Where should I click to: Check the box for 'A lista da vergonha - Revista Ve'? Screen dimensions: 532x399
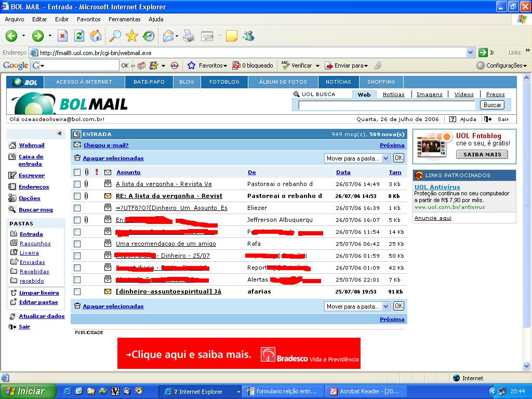coord(77,184)
